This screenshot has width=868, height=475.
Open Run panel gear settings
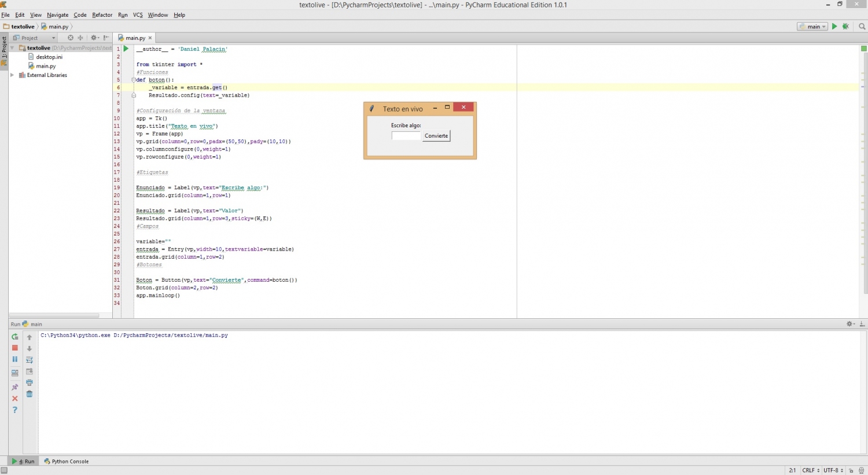coord(850,324)
